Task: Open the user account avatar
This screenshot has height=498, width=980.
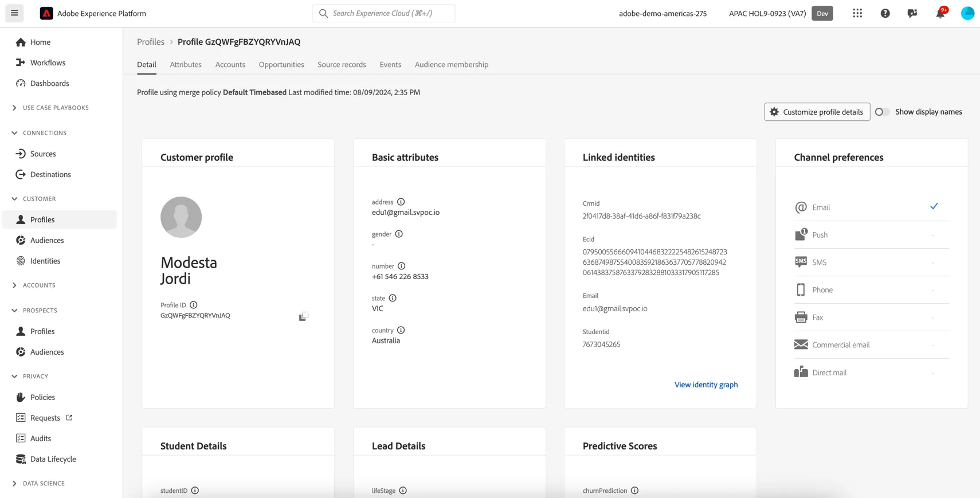Action: tap(967, 13)
